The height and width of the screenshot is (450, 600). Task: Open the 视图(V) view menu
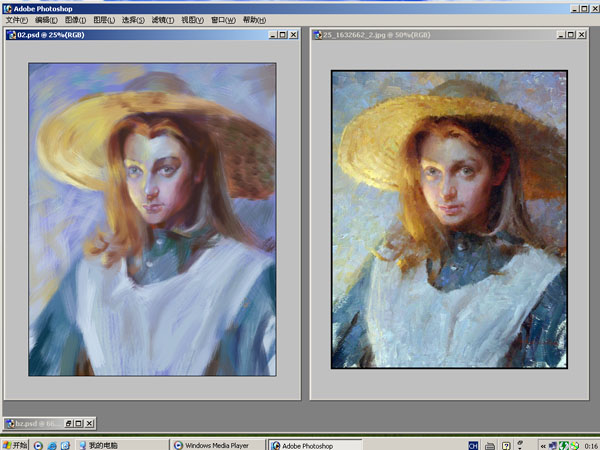click(192, 20)
